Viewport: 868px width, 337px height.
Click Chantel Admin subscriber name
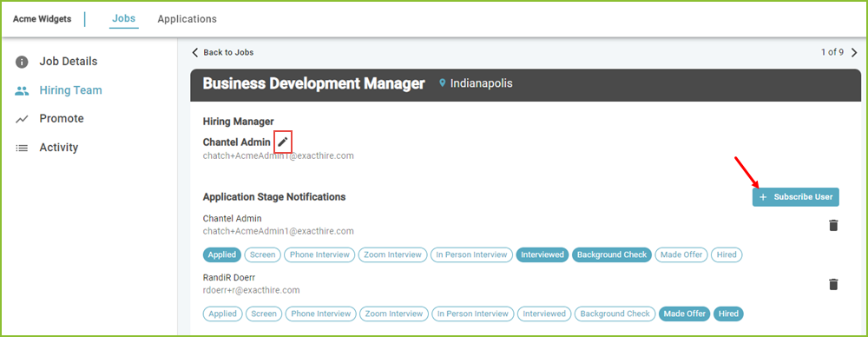point(233,218)
